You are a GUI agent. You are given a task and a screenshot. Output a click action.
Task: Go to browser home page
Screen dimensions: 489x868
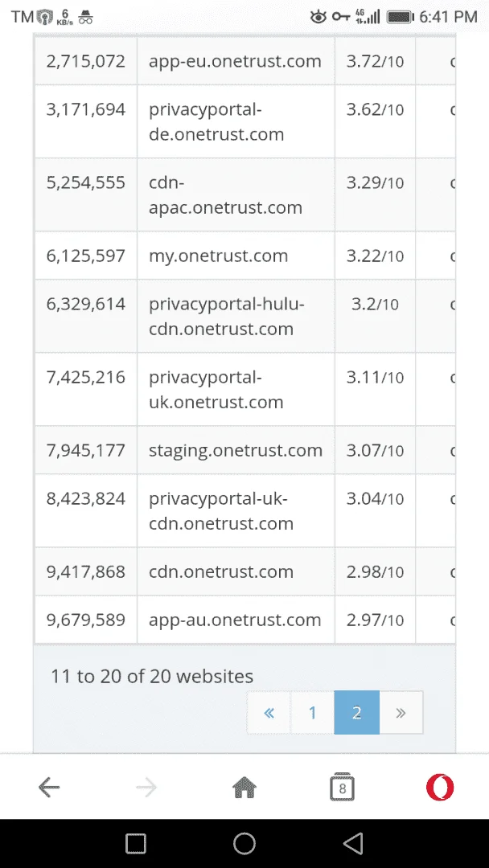pos(244,787)
